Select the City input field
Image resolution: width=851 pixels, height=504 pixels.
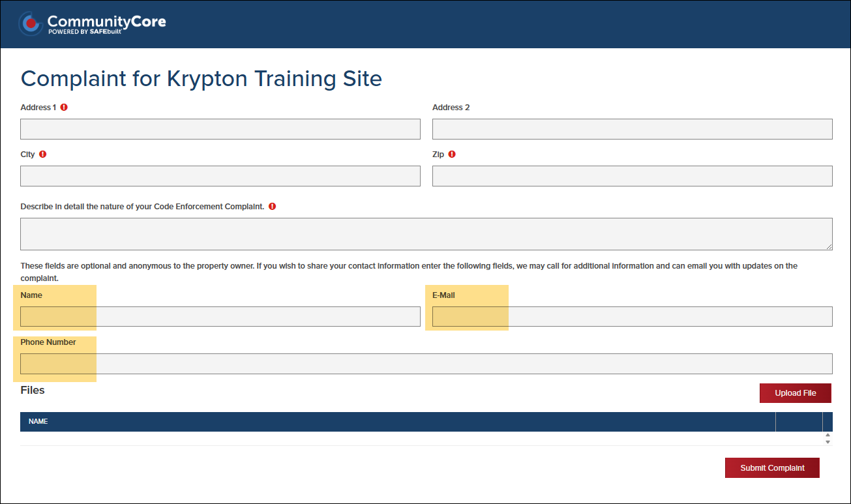(220, 176)
